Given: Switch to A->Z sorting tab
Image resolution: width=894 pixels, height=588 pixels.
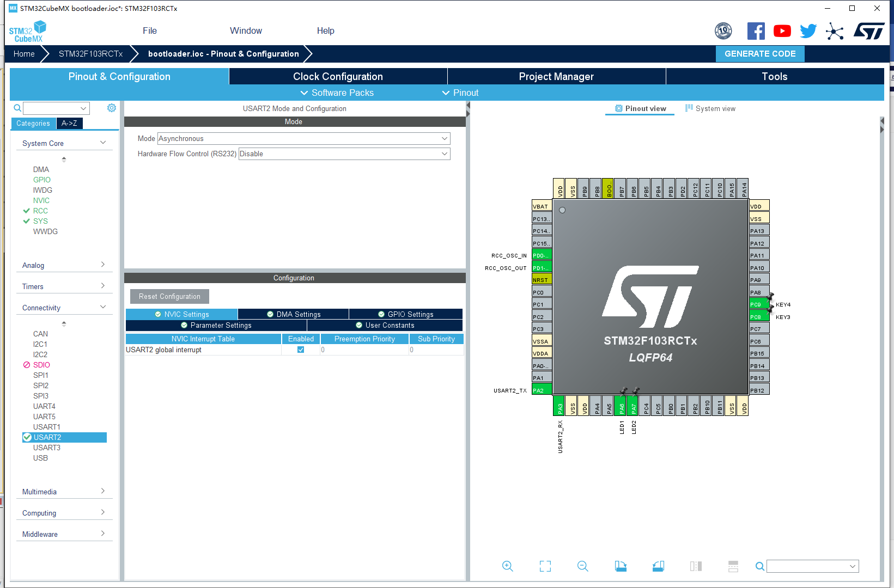Looking at the screenshot, I should click(x=69, y=123).
